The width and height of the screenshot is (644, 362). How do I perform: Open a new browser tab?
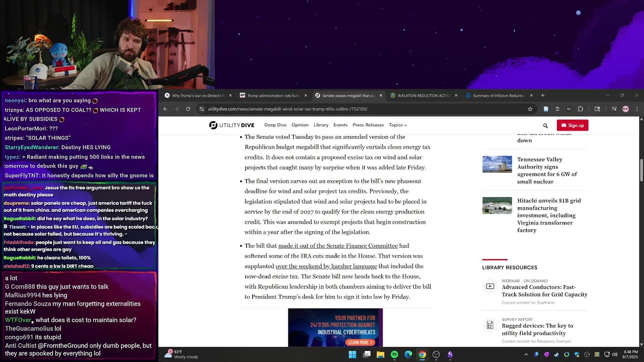pos(542,96)
